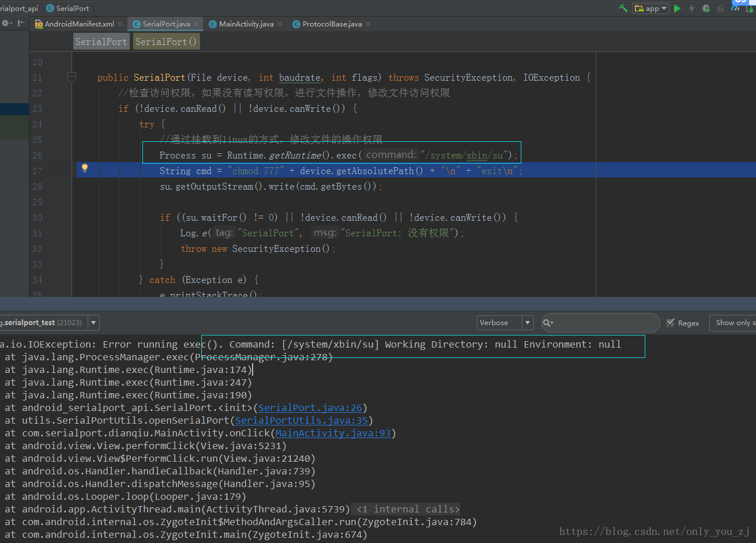Image resolution: width=756 pixels, height=543 pixels.
Task: Click the baudrate parameter on line 21
Action: click(299, 77)
